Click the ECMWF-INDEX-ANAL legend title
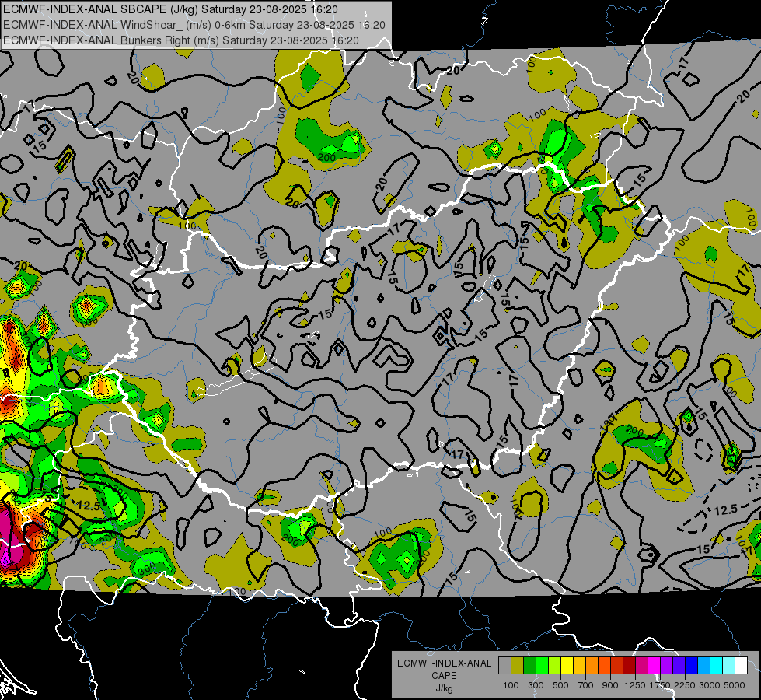Image resolution: width=761 pixels, height=700 pixels. 444,663
